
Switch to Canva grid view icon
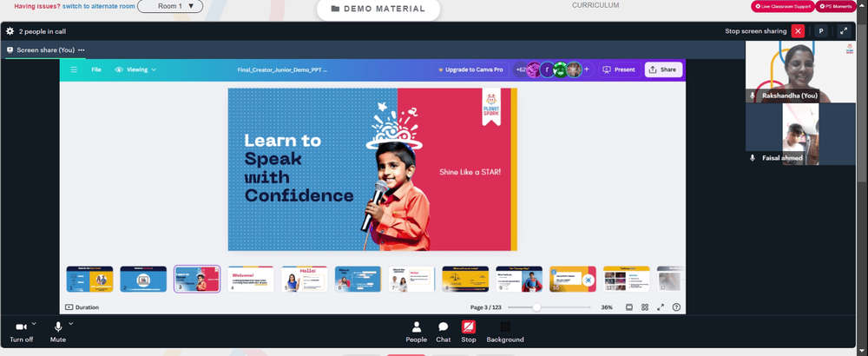645,307
